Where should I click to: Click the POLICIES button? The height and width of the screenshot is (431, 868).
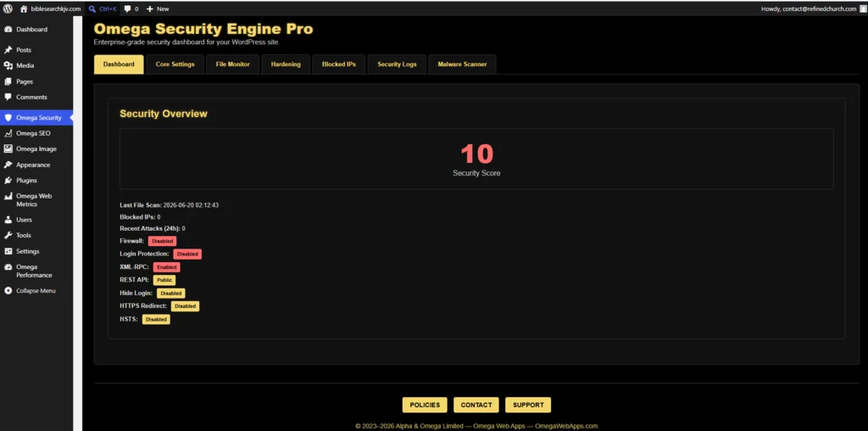[425, 405]
